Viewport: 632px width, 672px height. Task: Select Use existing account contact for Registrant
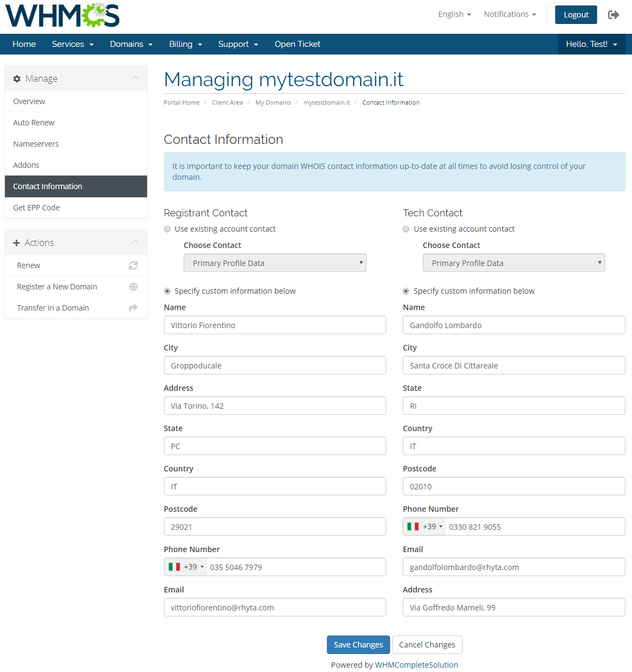pyautogui.click(x=167, y=229)
